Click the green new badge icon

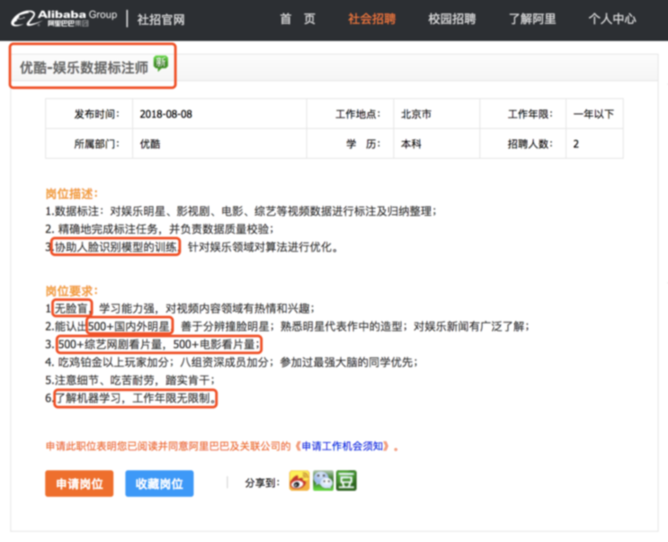tap(161, 63)
